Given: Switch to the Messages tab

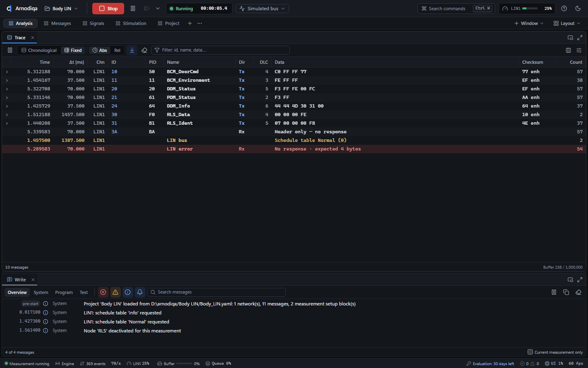Looking at the screenshot, I should coord(57,23).
